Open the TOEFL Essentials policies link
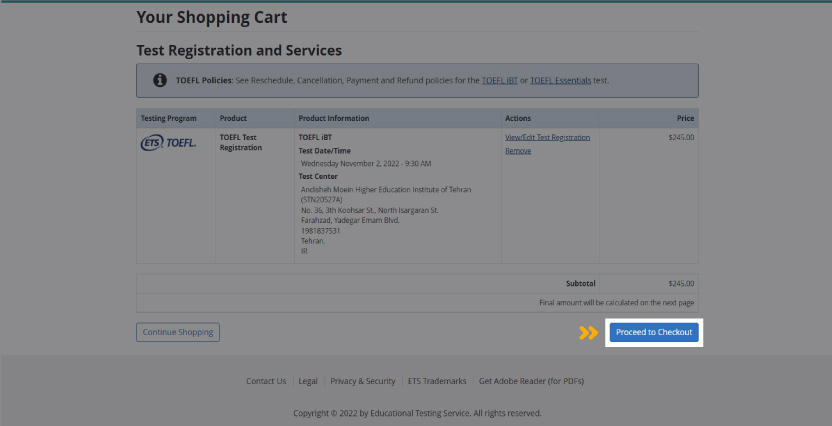 pos(560,81)
